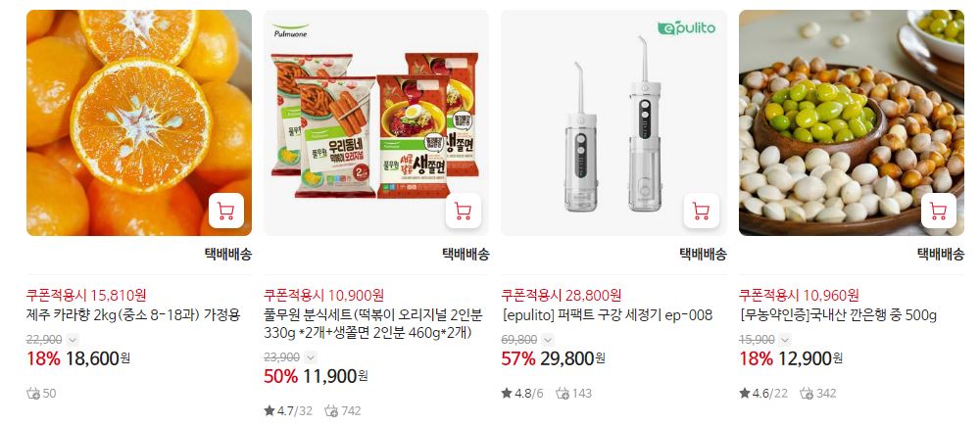Click purchase count icon next to 742
980x426 pixels.
click(332, 411)
